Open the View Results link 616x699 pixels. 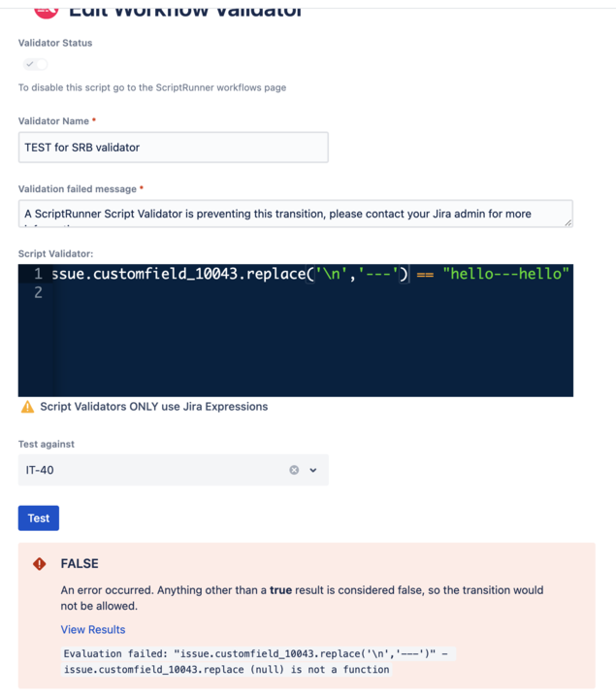click(93, 629)
